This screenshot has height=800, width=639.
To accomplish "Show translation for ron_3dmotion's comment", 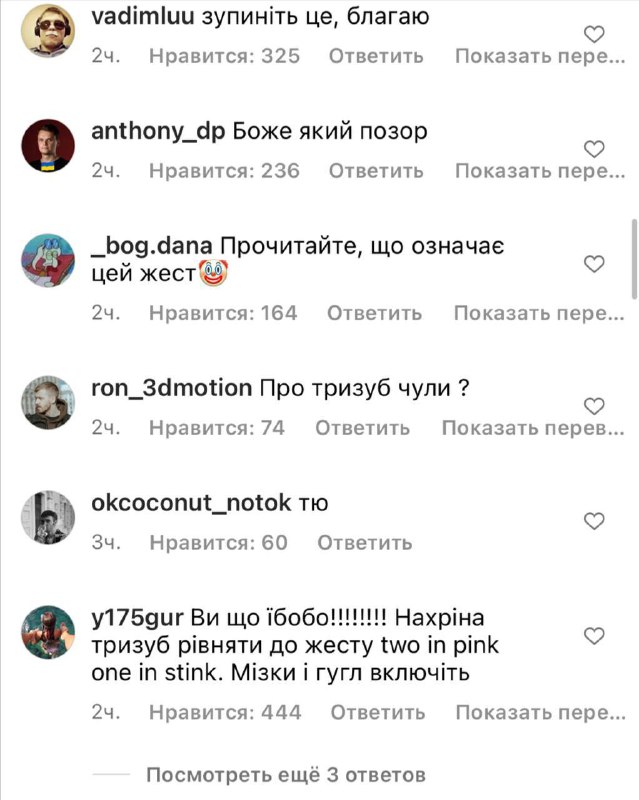I will click(533, 428).
